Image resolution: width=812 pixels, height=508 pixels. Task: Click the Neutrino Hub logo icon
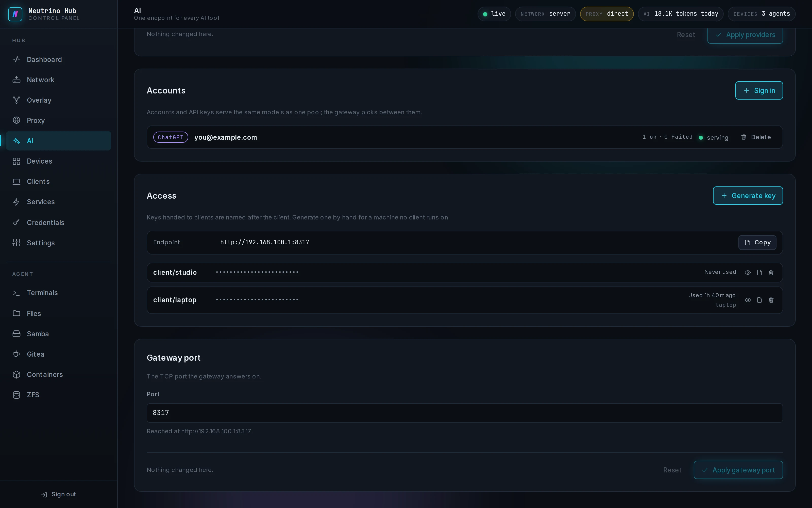click(x=15, y=14)
